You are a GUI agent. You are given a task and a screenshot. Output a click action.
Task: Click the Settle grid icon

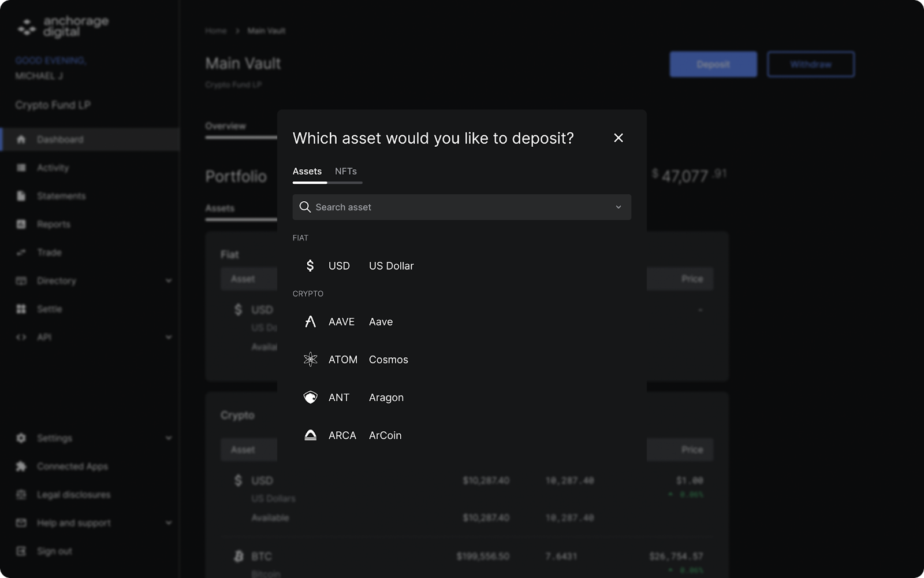click(x=21, y=309)
